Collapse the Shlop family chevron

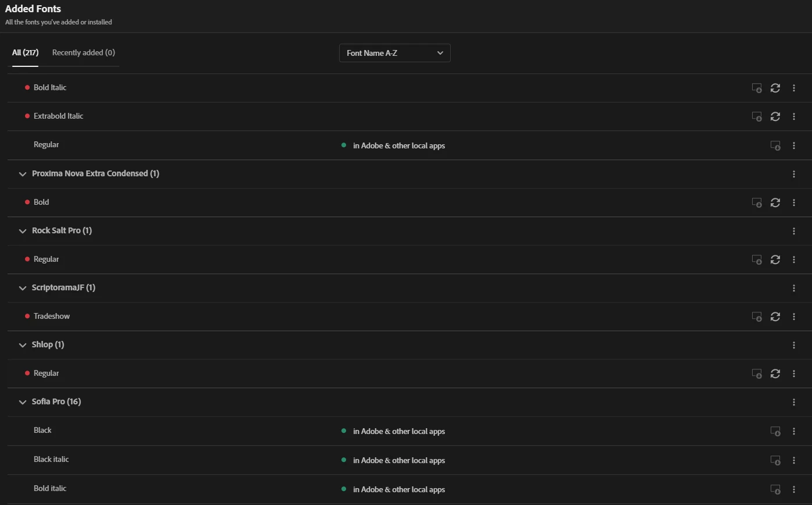click(23, 345)
